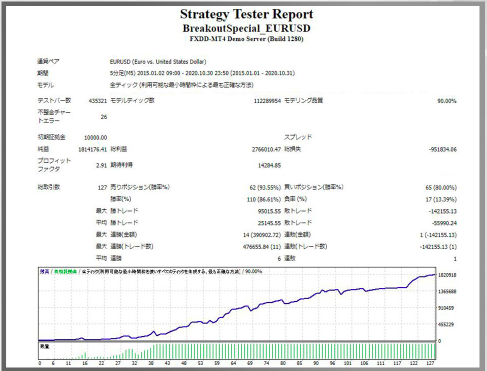Click the Strategy Tester Report title
This screenshot has width=487, height=371.
pyautogui.click(x=247, y=14)
